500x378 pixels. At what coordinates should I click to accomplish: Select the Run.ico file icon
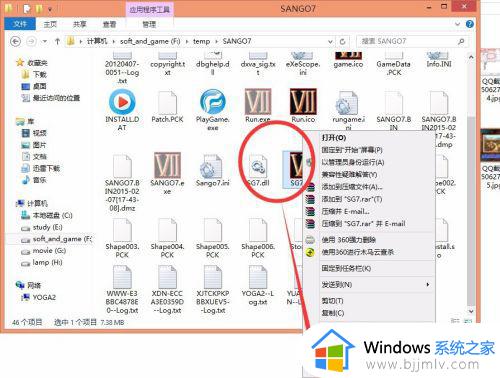pos(303,101)
